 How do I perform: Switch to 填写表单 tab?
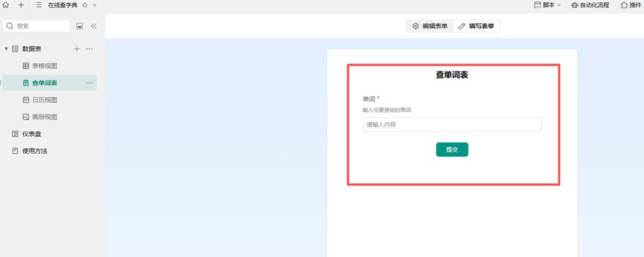(477, 26)
